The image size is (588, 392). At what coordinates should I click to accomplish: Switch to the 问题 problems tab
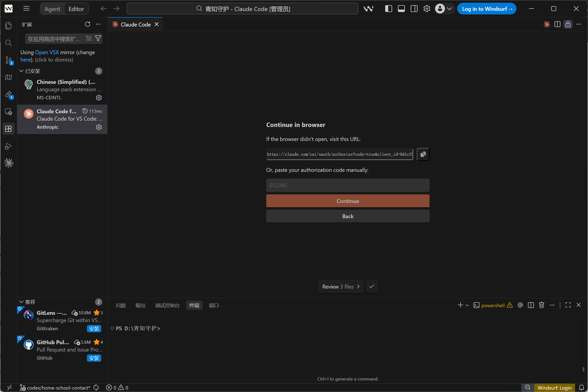121,305
